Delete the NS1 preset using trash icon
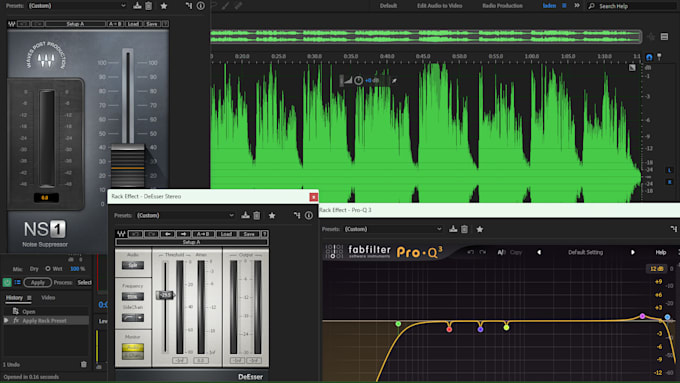The width and height of the screenshot is (680, 383). tap(148, 6)
